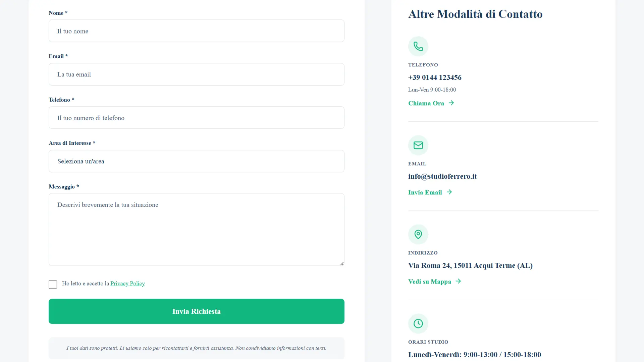This screenshot has width=644, height=362.
Task: Click inside the Messaggio text area
Action: [x=196, y=230]
